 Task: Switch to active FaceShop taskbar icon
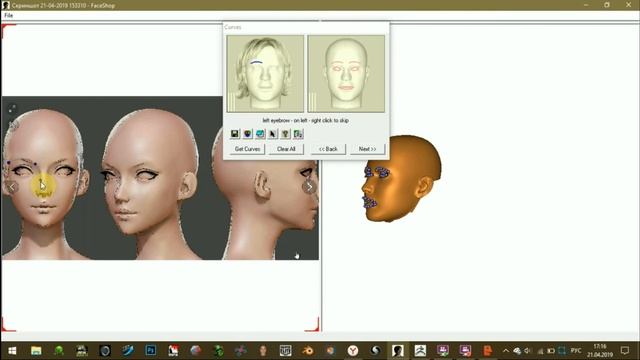[x=398, y=351]
